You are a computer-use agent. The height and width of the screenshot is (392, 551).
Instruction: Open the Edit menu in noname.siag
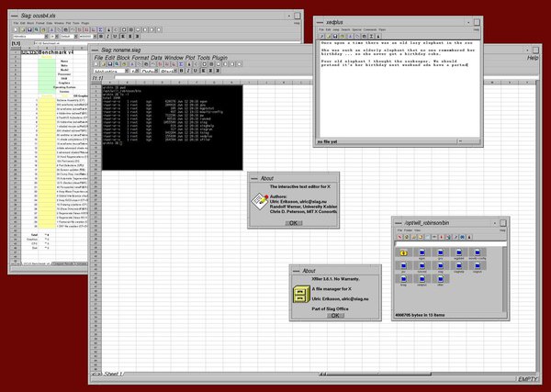(110, 58)
